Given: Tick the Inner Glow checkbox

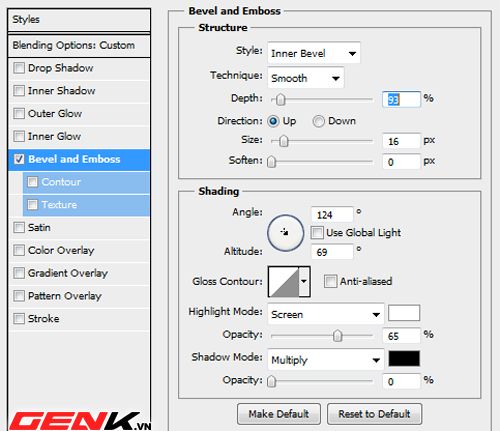Looking at the screenshot, I should (19, 136).
